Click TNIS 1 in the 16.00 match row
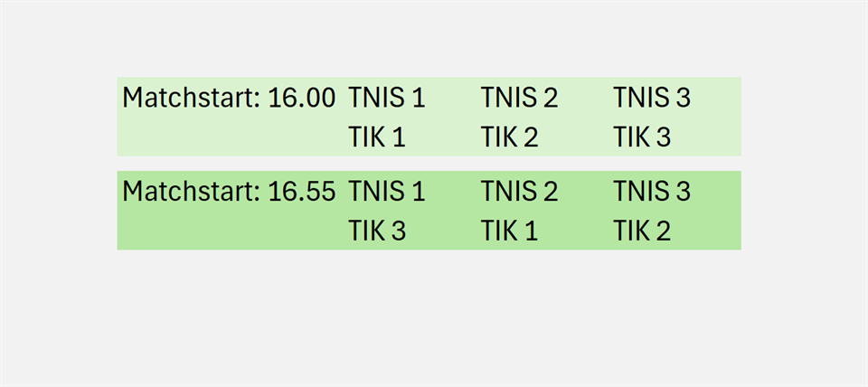Image resolution: width=868 pixels, height=387 pixels. (386, 97)
